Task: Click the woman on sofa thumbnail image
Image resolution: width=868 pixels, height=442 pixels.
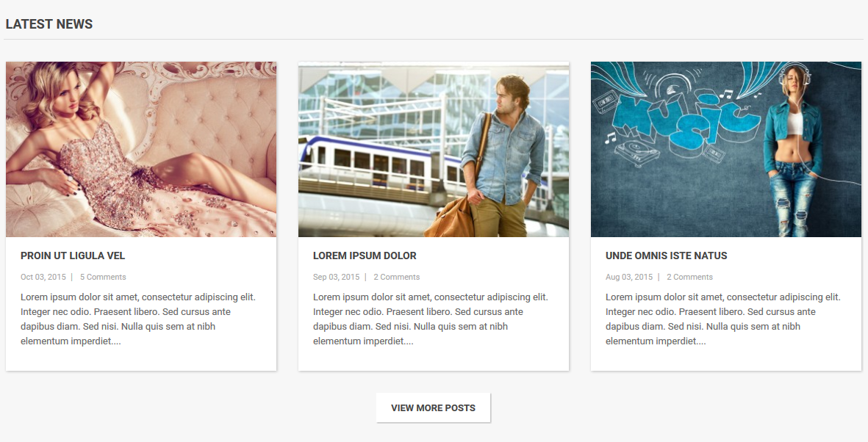Action: (141, 149)
